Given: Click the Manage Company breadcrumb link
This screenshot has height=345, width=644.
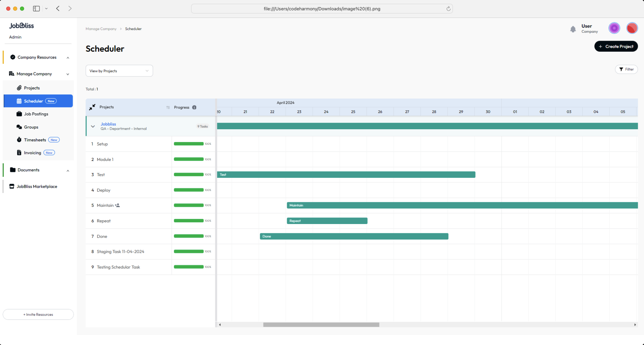Looking at the screenshot, I should [101, 29].
